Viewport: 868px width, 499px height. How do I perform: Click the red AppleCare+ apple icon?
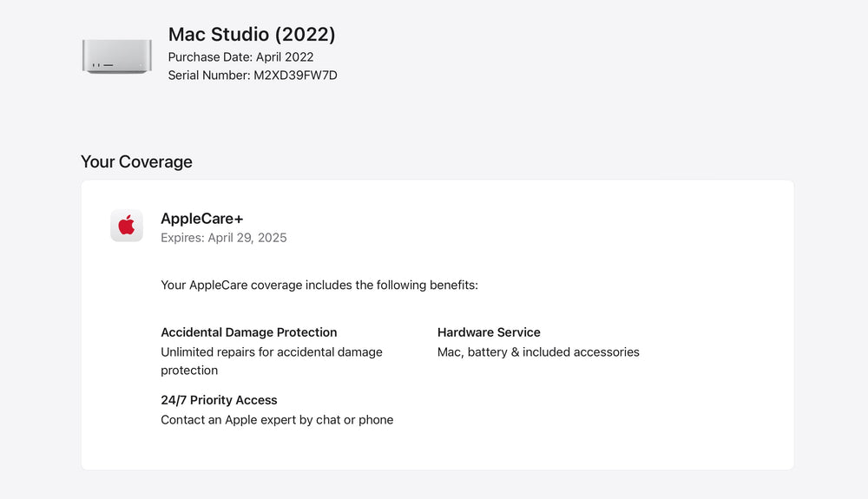[x=126, y=225]
